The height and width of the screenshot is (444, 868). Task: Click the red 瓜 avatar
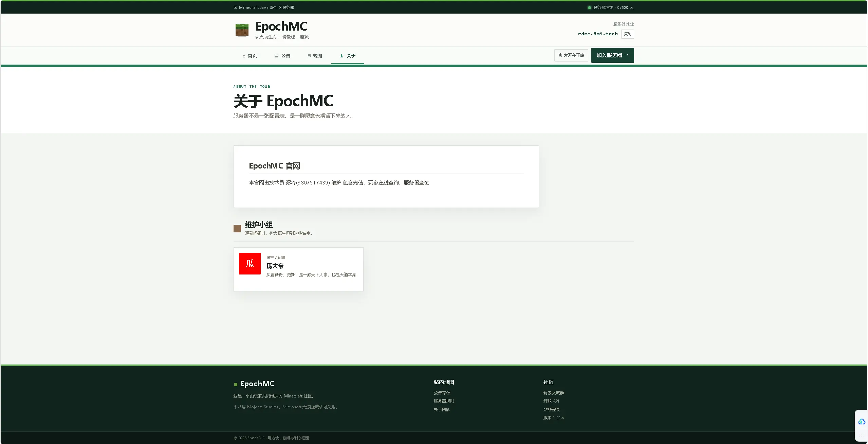250,264
